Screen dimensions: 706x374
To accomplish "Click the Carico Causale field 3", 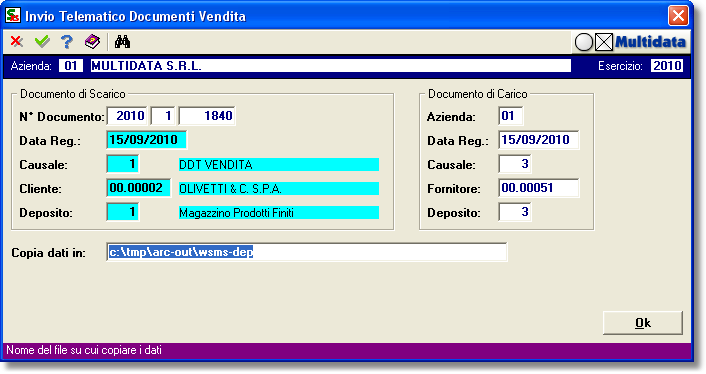I will coord(515,164).
